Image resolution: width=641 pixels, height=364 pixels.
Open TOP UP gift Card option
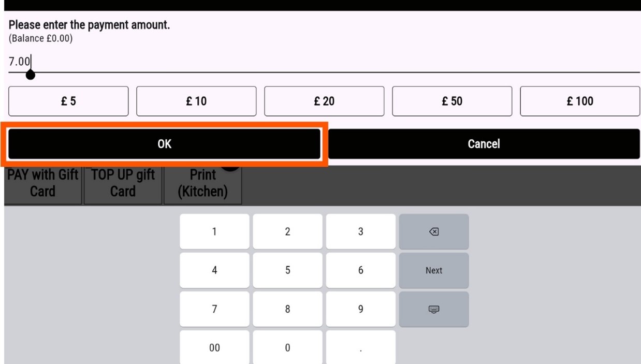[x=123, y=184]
